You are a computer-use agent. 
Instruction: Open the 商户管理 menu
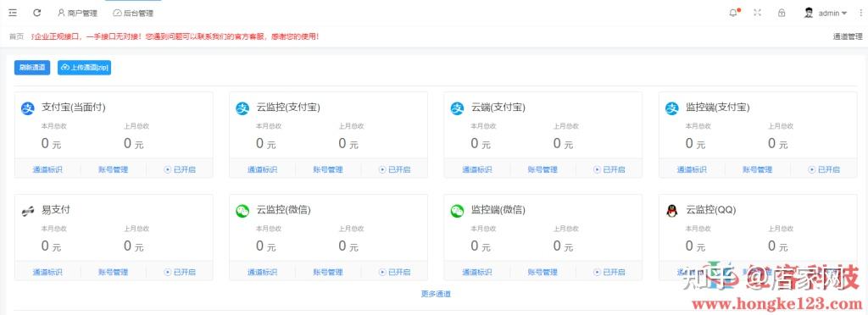pyautogui.click(x=77, y=13)
